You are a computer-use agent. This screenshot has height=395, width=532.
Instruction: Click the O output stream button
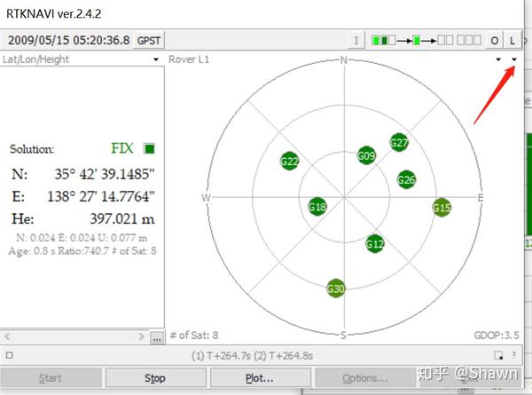pos(495,41)
